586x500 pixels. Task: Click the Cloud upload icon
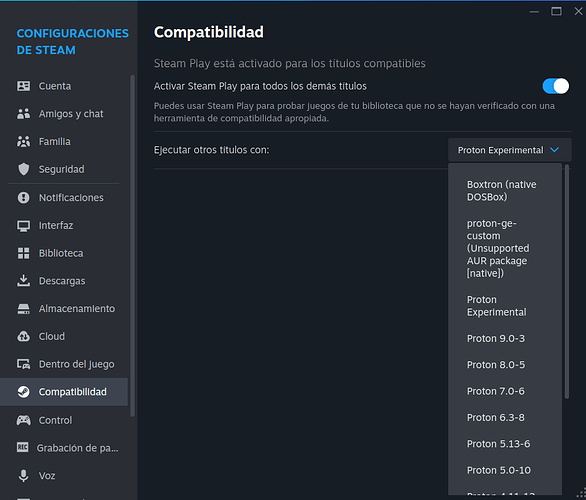(24, 336)
